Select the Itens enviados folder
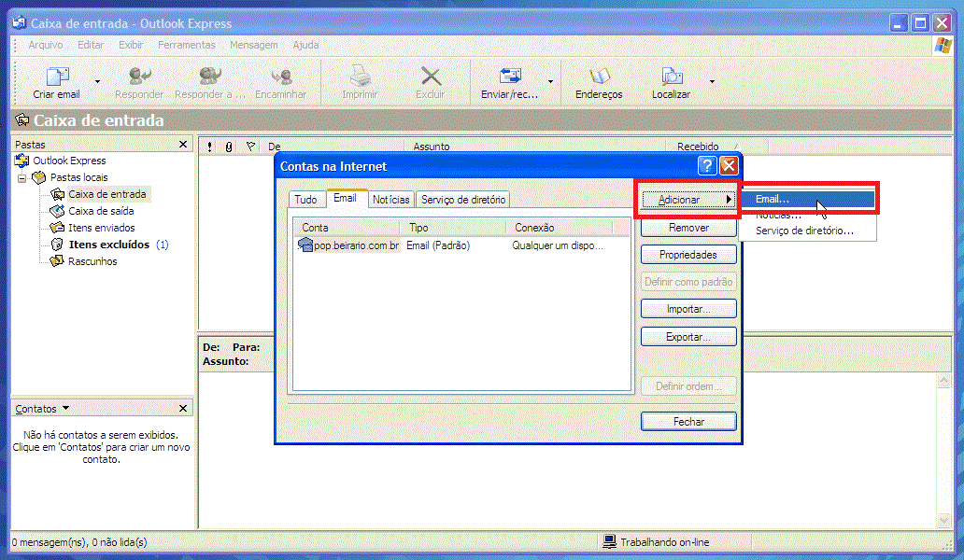 (x=102, y=228)
